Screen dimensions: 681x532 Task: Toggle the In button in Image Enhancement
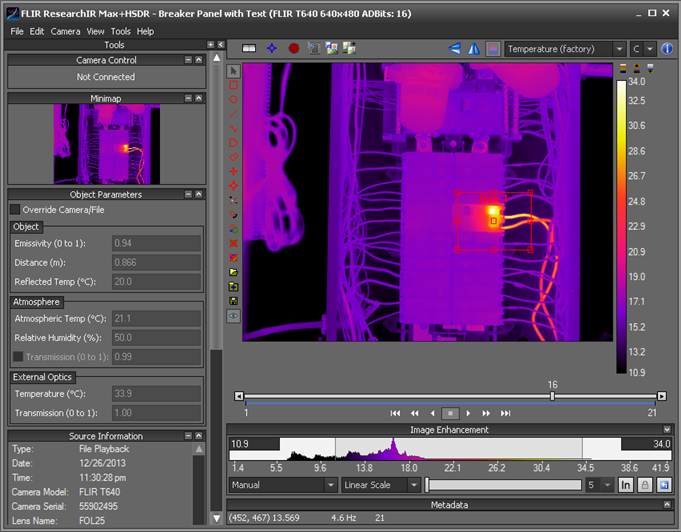pos(625,485)
